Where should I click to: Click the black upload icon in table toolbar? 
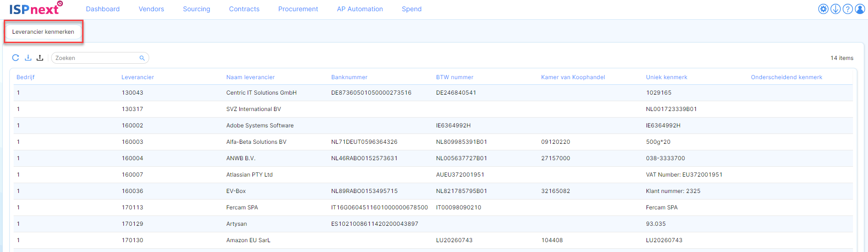pos(40,58)
